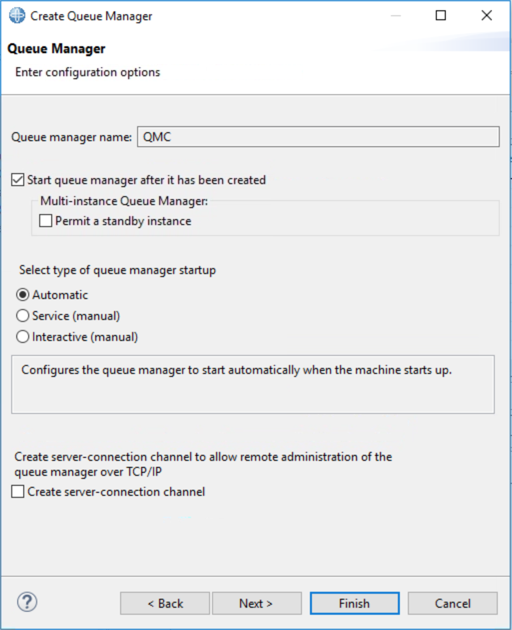
Task: Click Finish to create queue manager
Action: click(x=354, y=603)
